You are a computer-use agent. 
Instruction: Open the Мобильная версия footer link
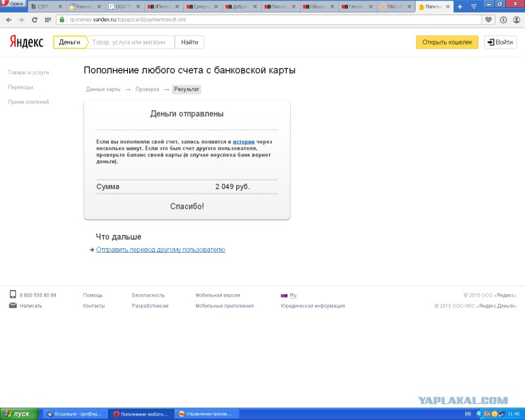pyautogui.click(x=218, y=295)
